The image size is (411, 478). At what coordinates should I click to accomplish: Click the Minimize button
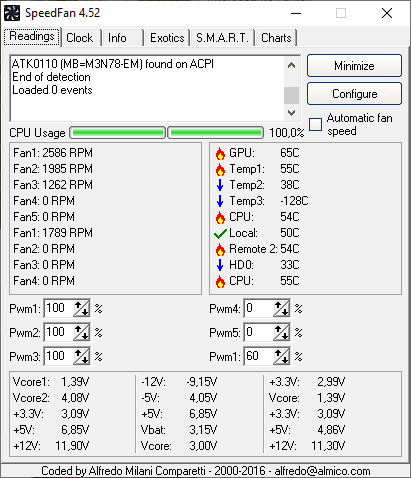[x=354, y=66]
